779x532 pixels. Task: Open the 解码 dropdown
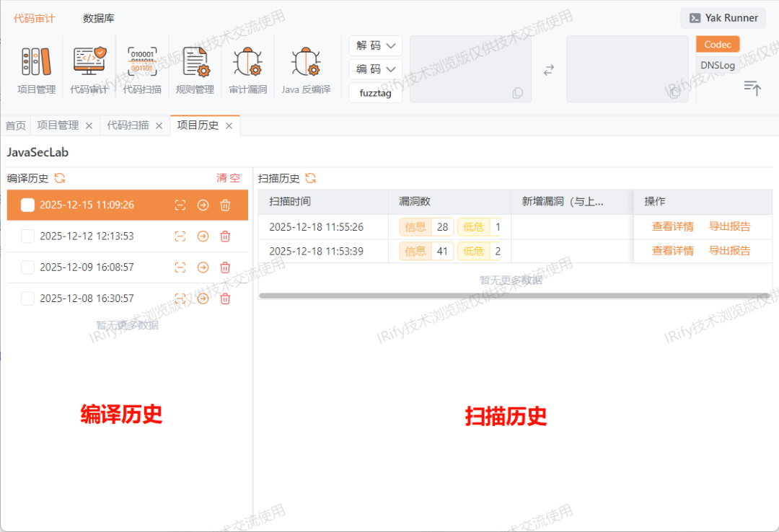(x=376, y=45)
